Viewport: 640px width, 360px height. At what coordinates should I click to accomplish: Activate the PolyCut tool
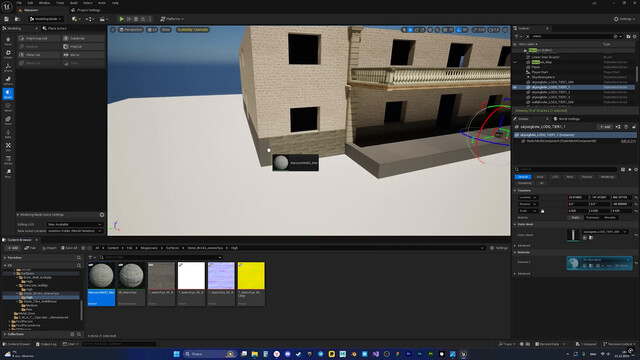(x=83, y=47)
